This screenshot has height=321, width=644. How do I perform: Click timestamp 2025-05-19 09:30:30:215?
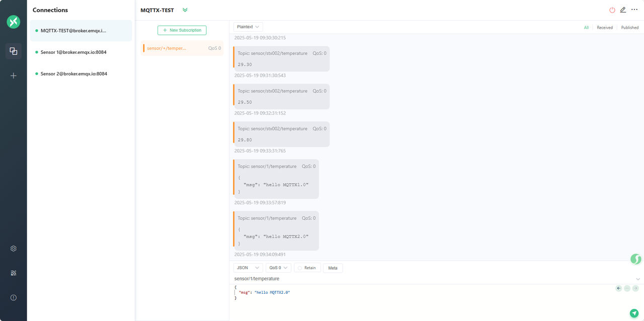point(260,38)
